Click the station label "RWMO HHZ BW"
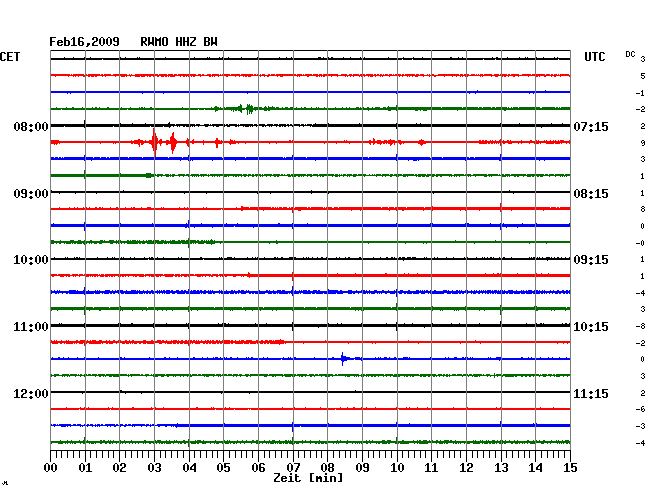This screenshot has width=650, height=494. pos(179,42)
